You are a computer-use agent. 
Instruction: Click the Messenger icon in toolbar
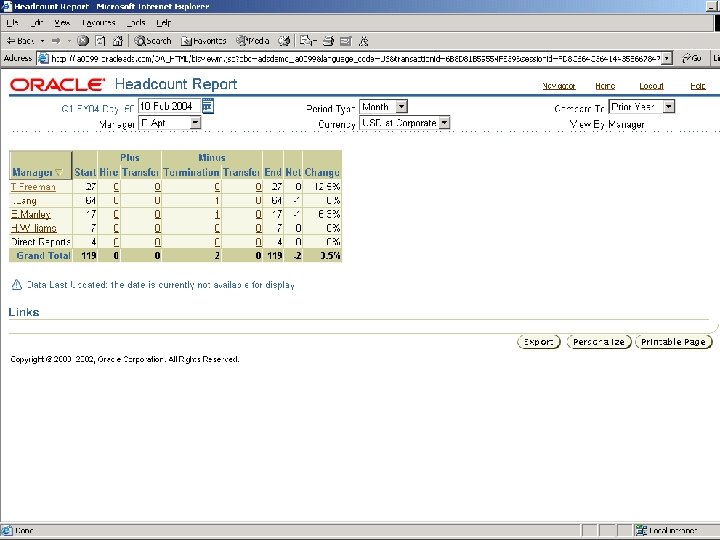[364, 41]
